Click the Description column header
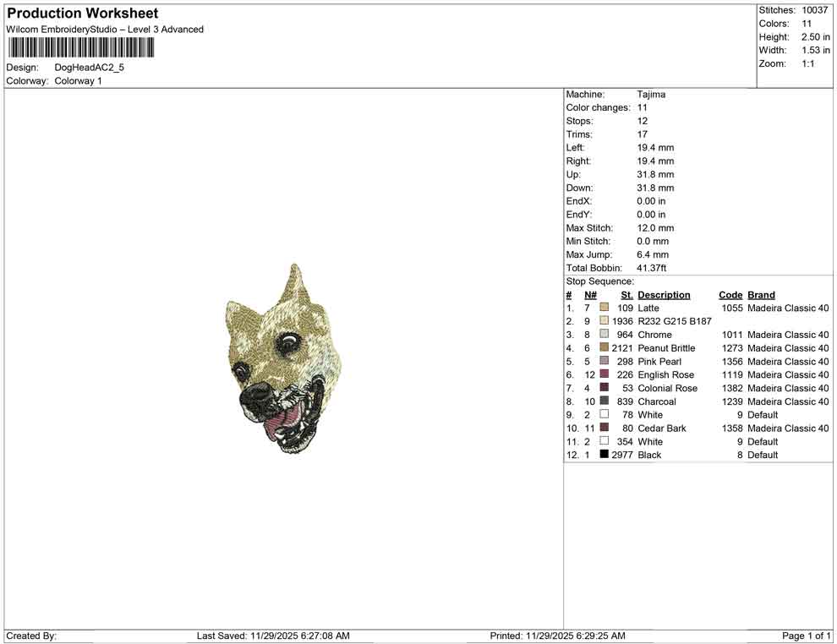This screenshot has height=644, width=837. coord(665,294)
